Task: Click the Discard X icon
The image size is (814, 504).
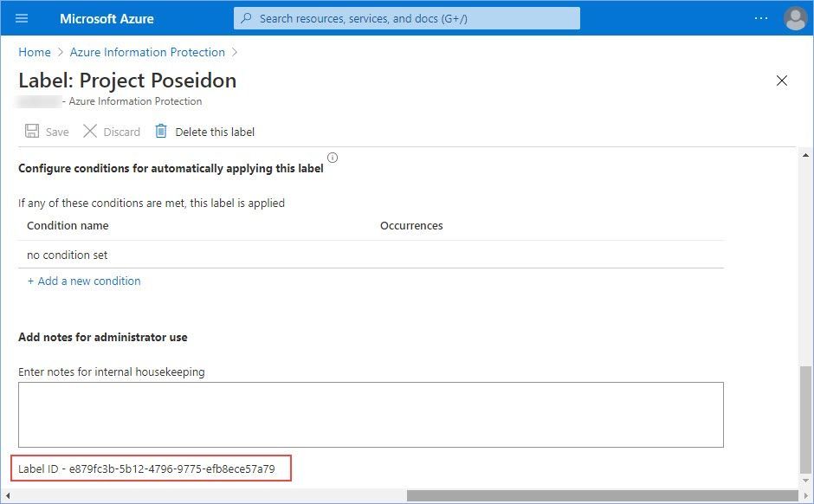Action: coord(90,131)
